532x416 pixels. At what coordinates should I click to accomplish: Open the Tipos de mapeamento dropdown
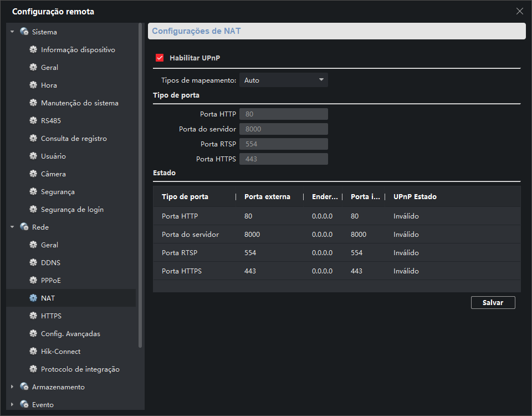click(283, 80)
